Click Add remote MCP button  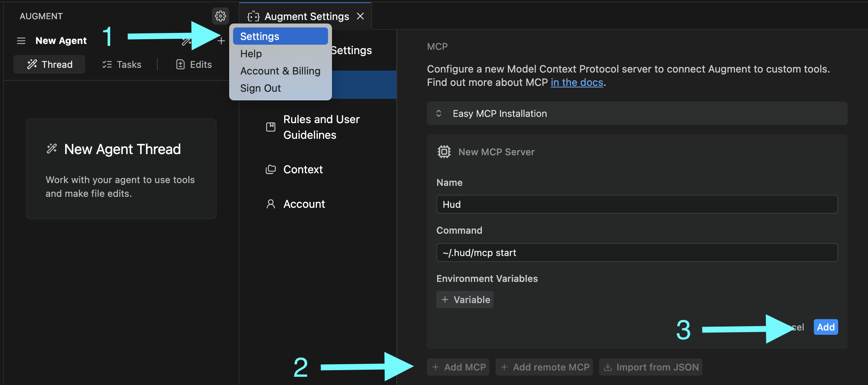click(544, 367)
